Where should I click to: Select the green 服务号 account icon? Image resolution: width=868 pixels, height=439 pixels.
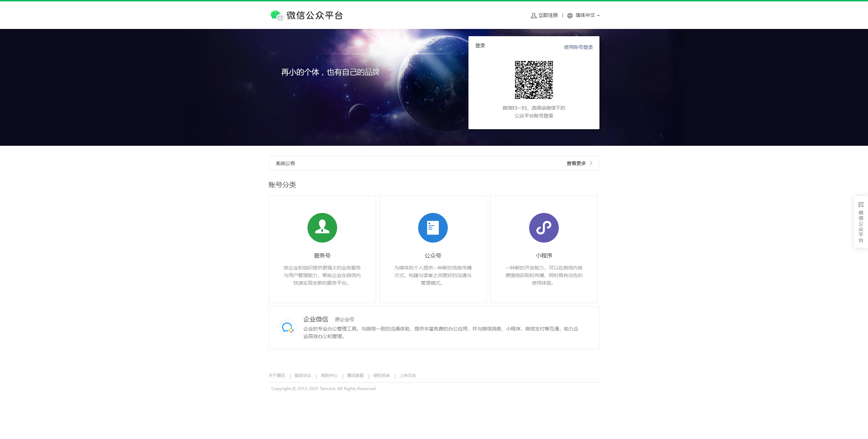tap(322, 227)
